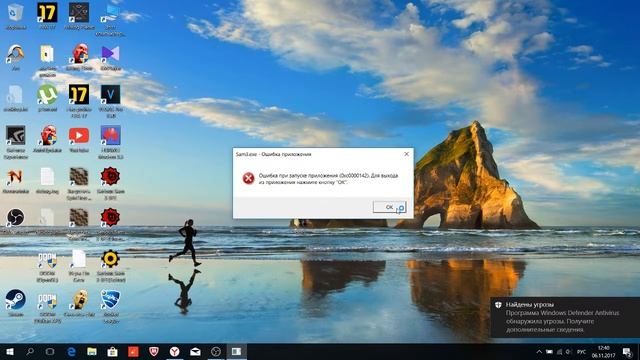Launch Microsoft Edge from the taskbar
The image size is (640, 360).
[71, 351]
